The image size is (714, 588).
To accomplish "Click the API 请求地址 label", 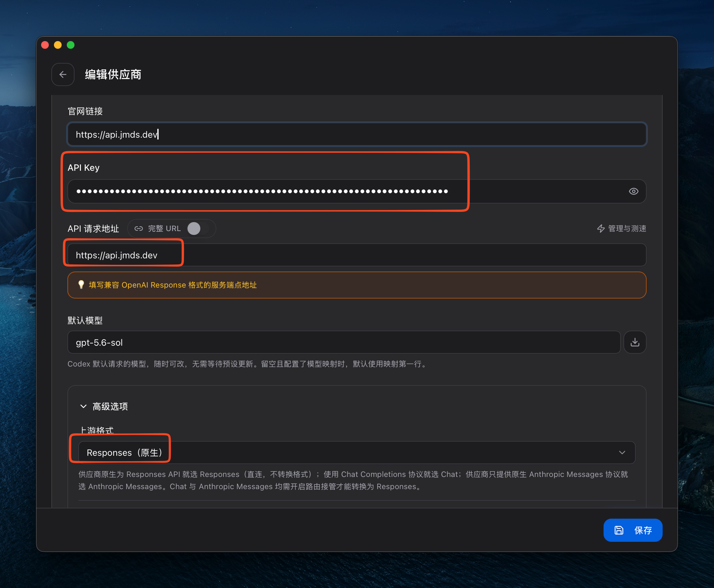I will (93, 229).
